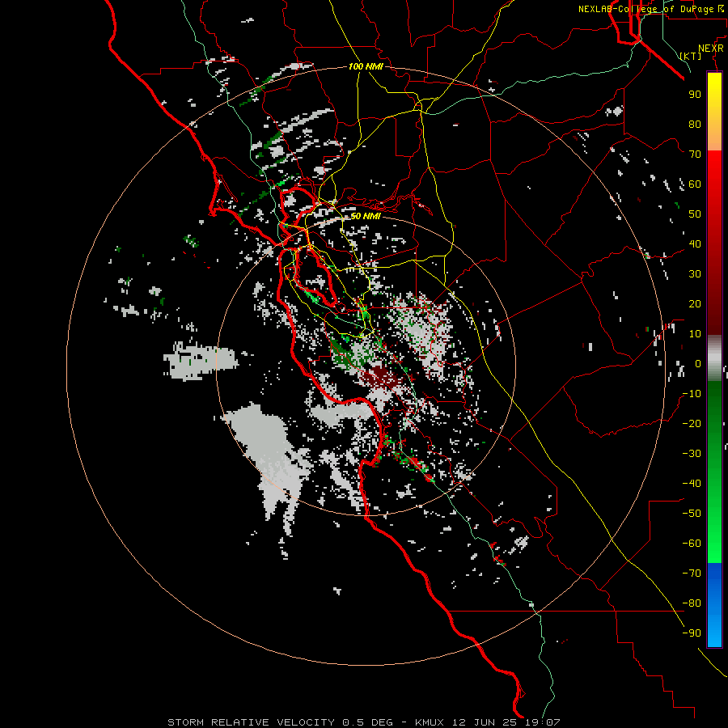728x728 pixels.
Task: Click the "KMUX" station ID in the caption
Action: pos(429,722)
